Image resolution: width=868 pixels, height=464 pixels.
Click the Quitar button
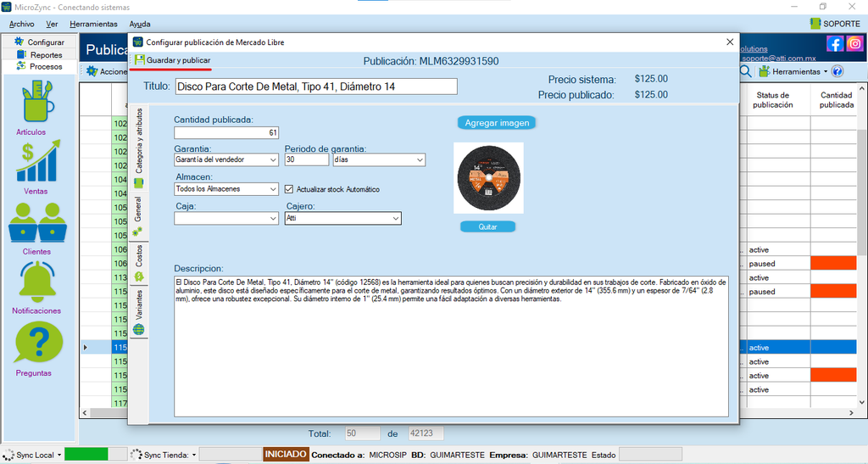point(487,226)
